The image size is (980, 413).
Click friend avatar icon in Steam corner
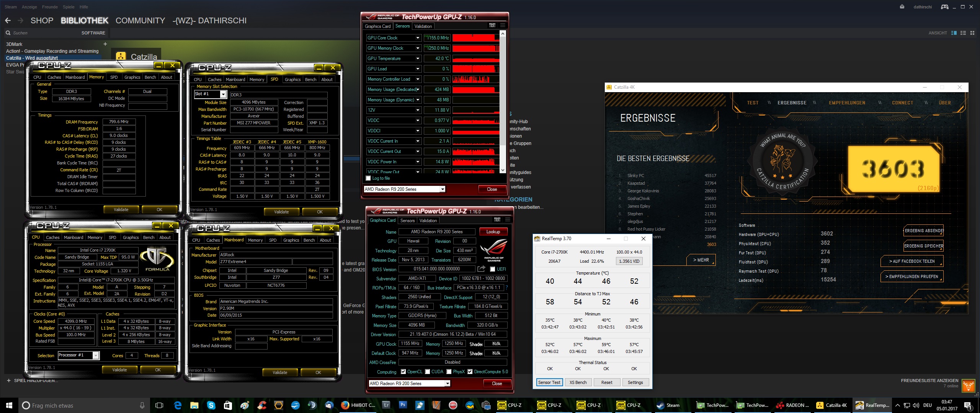pos(969,385)
